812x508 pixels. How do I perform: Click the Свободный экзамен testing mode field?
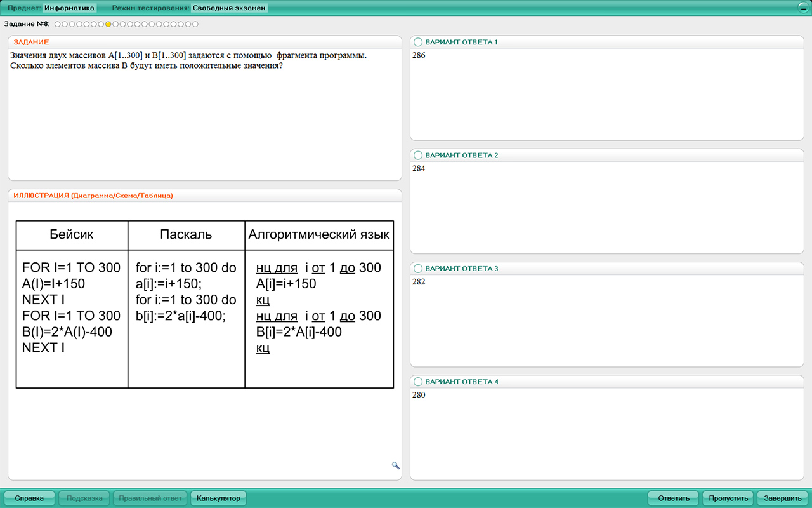229,8
